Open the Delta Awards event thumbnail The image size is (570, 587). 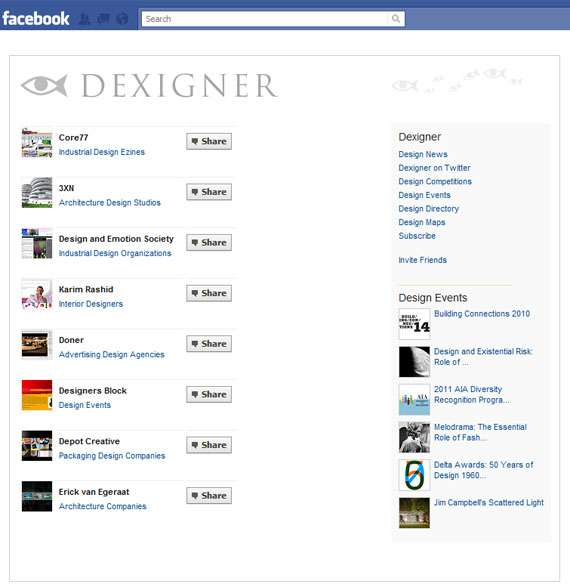pos(414,475)
